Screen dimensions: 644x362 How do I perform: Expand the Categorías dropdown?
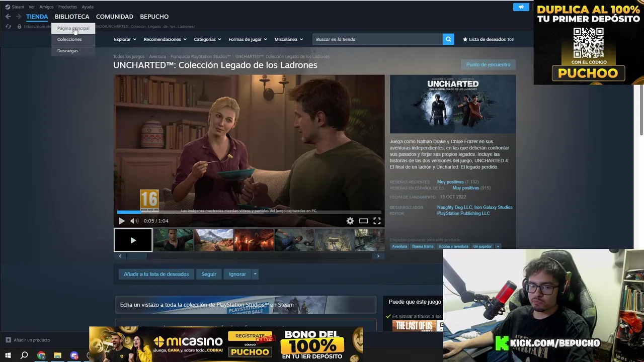207,39
